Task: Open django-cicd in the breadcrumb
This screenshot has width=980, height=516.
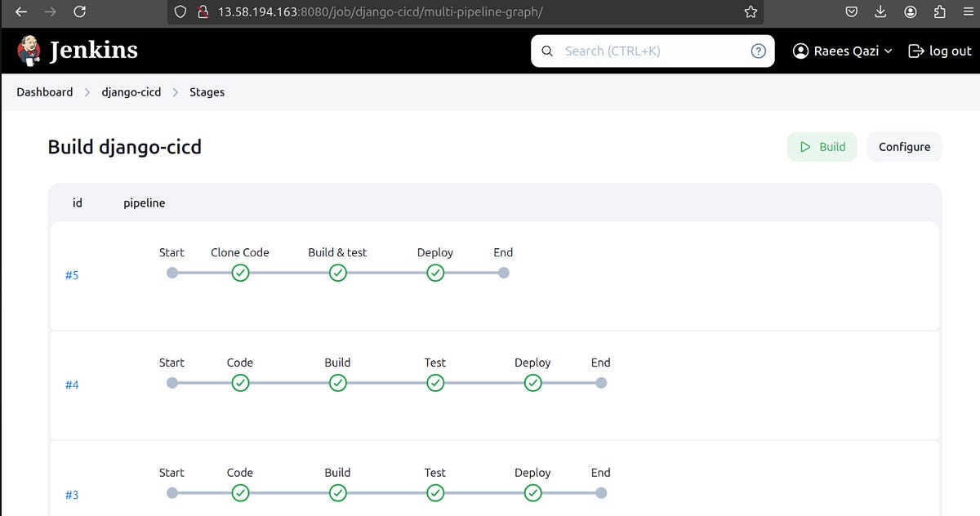Action: coord(131,92)
